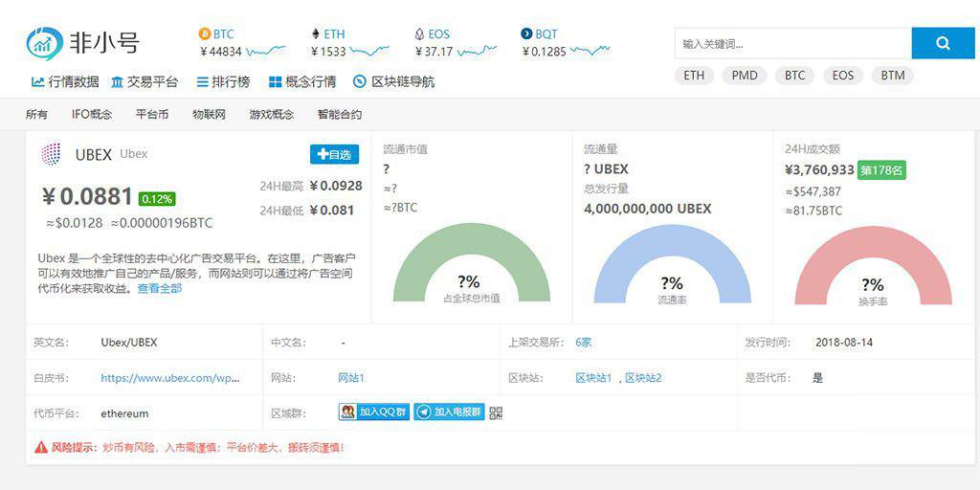The image size is (980, 490).
Task: Click the UBEX coin logo icon
Action: pos(51,154)
